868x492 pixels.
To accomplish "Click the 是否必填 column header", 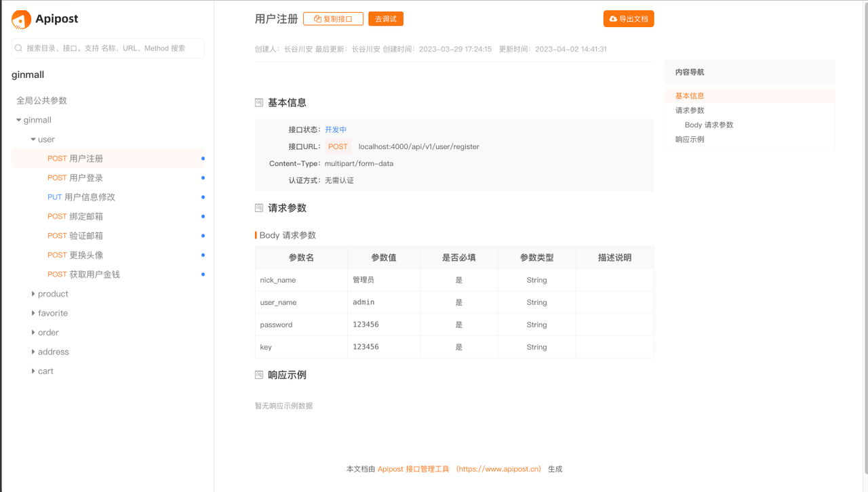I will (459, 258).
